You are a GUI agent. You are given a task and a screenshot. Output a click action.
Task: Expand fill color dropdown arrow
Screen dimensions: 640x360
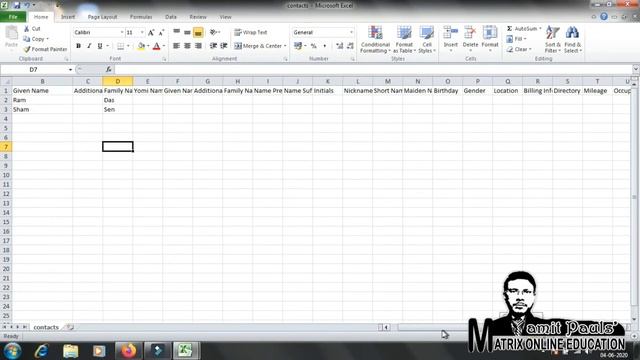tap(148, 46)
